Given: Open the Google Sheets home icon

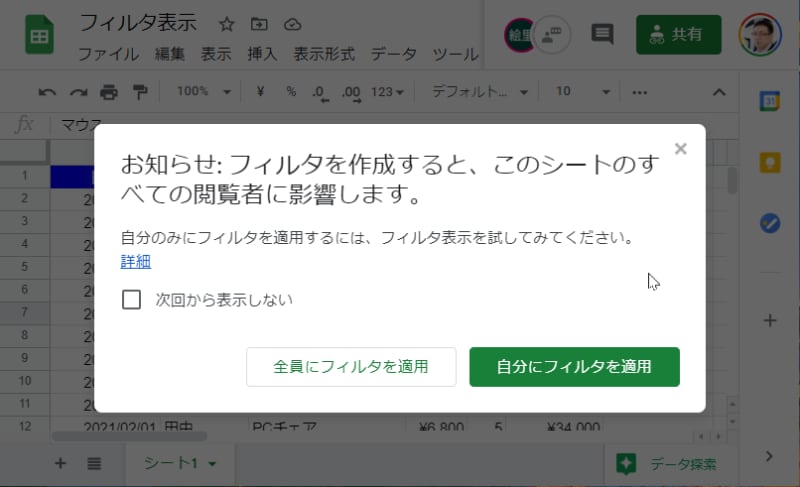Looking at the screenshot, I should coord(39,35).
